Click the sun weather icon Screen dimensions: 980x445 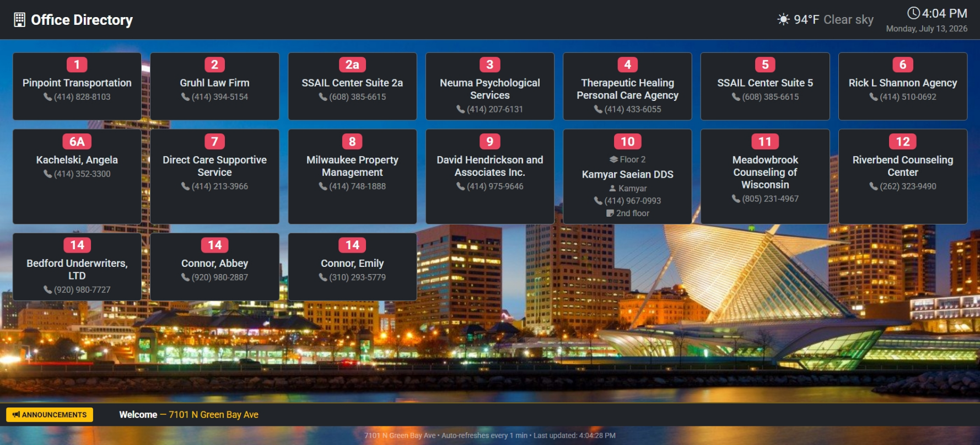point(783,20)
